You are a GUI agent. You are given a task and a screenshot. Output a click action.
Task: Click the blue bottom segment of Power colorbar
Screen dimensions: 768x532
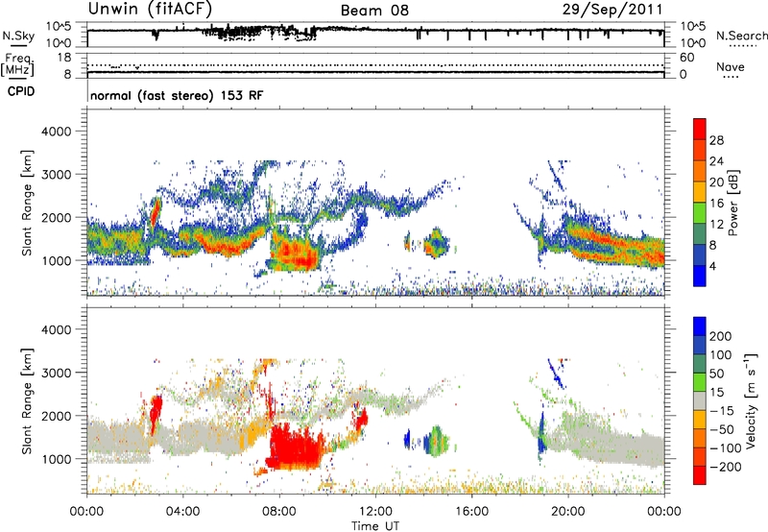click(700, 276)
